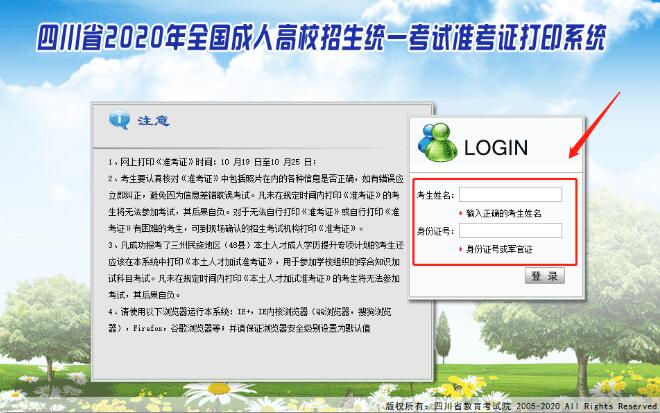Image resolution: width=660 pixels, height=413 pixels.
Task: Click line 1、网上打印《准考证》时间
Action: pos(212,162)
